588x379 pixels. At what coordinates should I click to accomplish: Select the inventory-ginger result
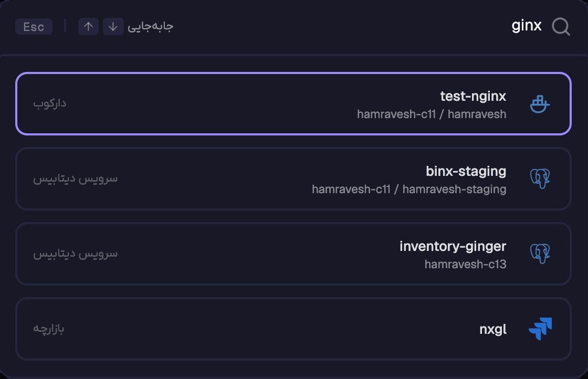click(293, 254)
